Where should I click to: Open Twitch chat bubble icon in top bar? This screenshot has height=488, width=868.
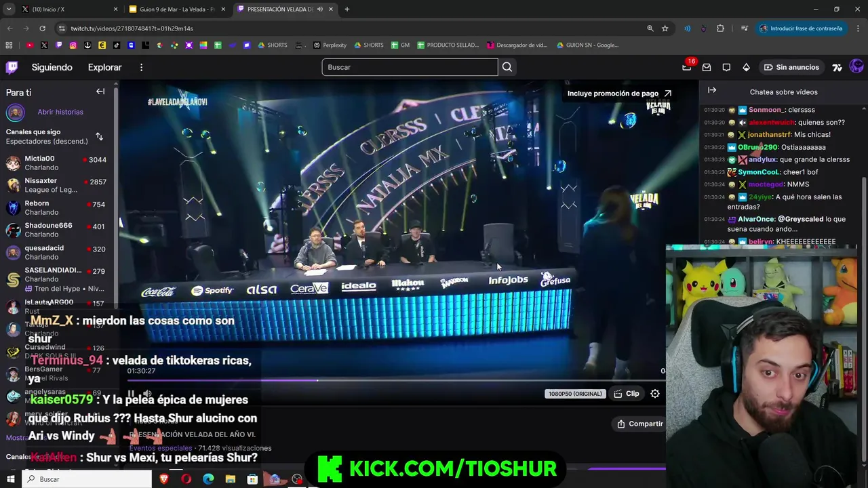pos(726,67)
